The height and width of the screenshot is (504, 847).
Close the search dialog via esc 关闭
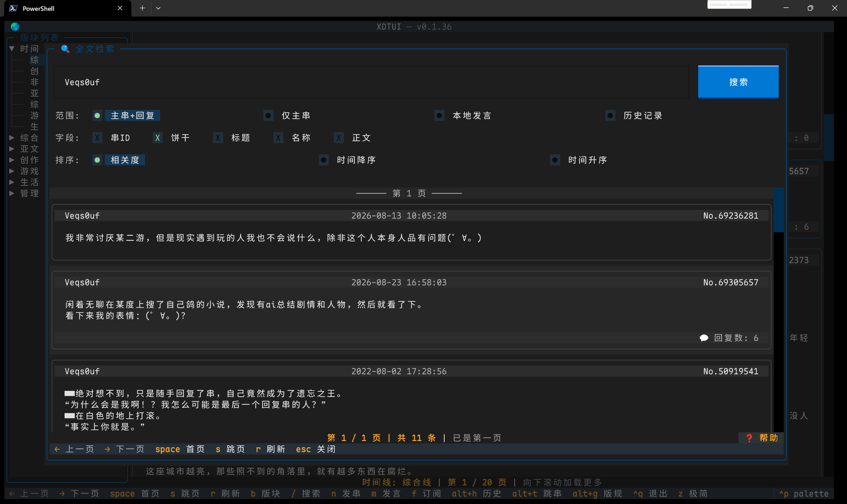click(316, 449)
